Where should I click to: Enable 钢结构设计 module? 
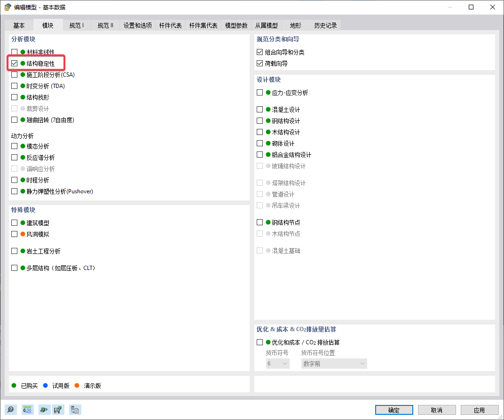pos(260,120)
